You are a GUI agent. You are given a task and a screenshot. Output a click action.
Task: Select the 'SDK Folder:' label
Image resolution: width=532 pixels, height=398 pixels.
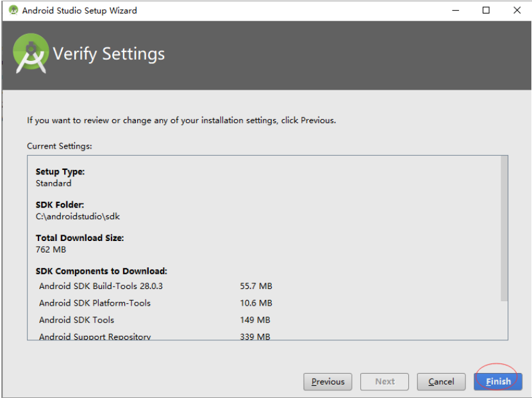click(x=60, y=205)
